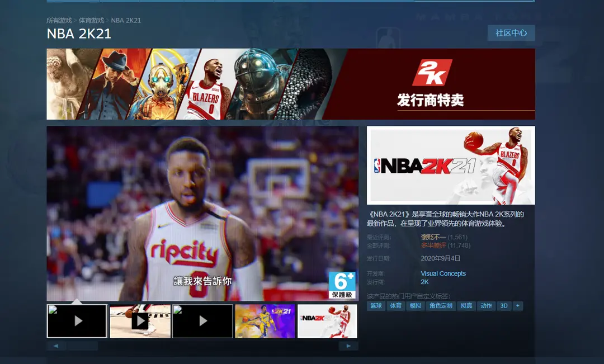Open the publisher 2K link
604x364 pixels.
coord(424,282)
